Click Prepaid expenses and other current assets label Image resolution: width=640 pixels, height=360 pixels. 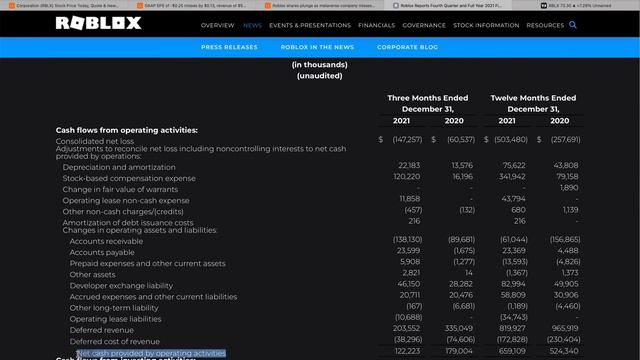[x=147, y=264]
